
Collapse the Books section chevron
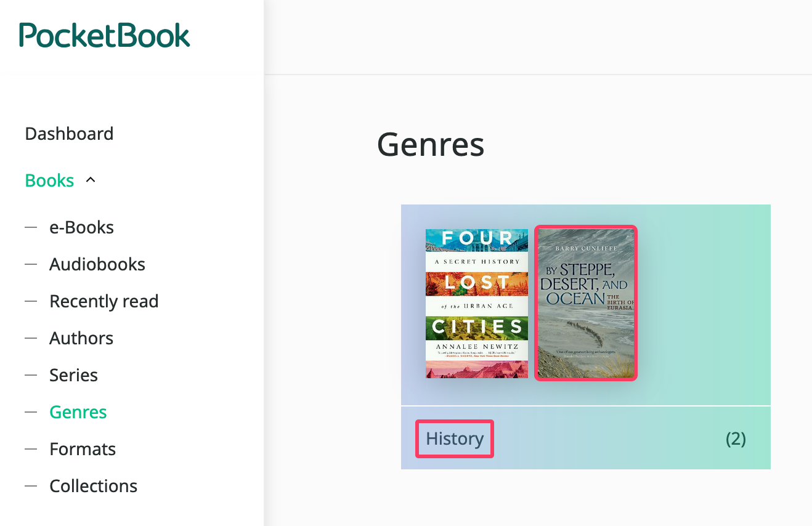91,180
